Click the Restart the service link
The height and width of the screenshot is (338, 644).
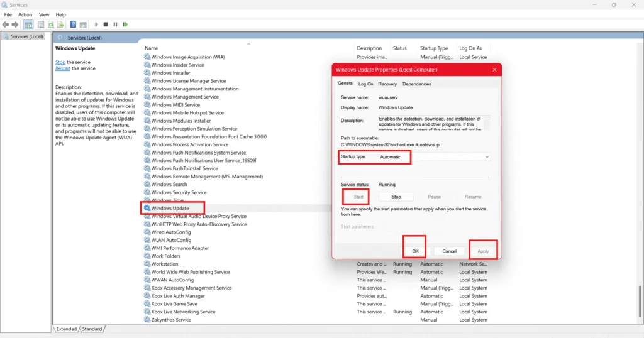(63, 68)
